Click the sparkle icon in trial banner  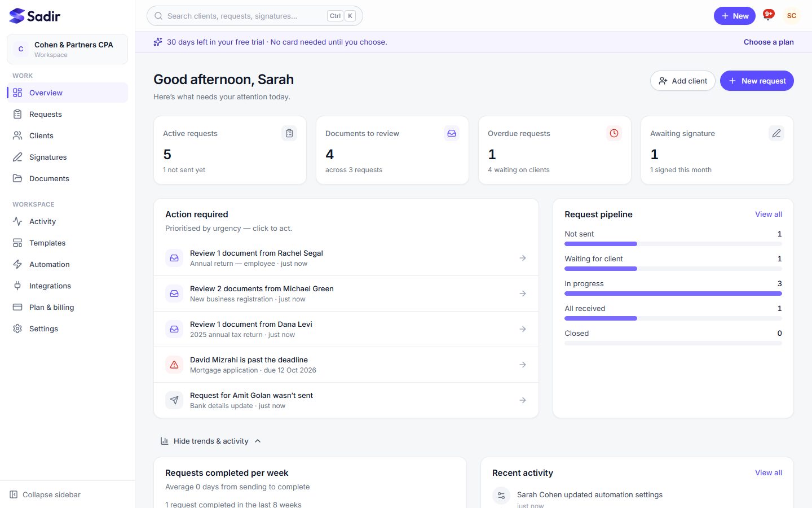pyautogui.click(x=158, y=42)
